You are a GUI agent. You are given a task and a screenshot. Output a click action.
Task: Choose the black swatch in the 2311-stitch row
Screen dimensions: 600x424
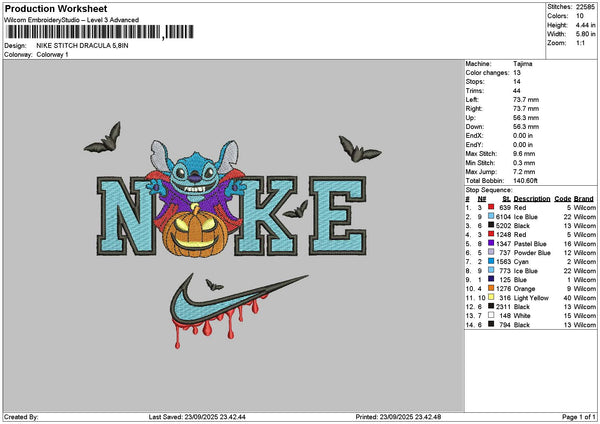click(x=491, y=307)
